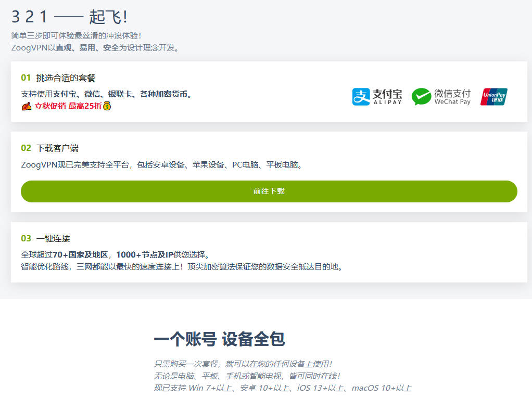Click the emoji before 立秋促销 promo text
The width and height of the screenshot is (532, 398).
27,107
